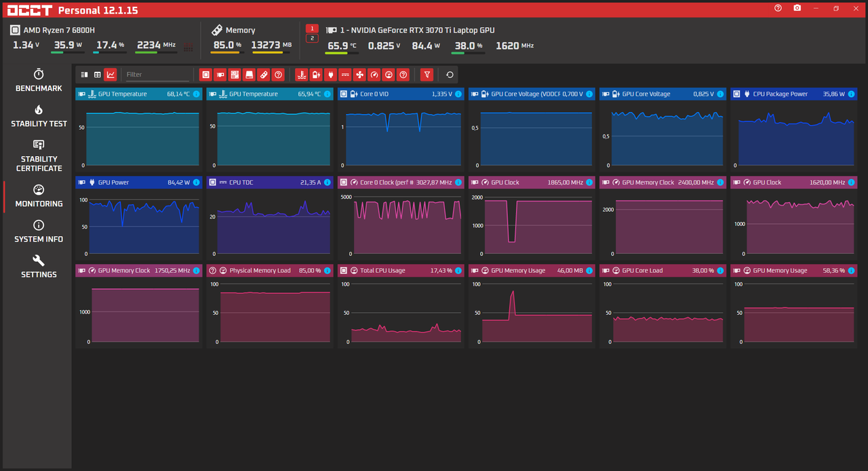Screen dimensions: 868x471
Task: Open the Stability Certificate section
Action: point(39,156)
